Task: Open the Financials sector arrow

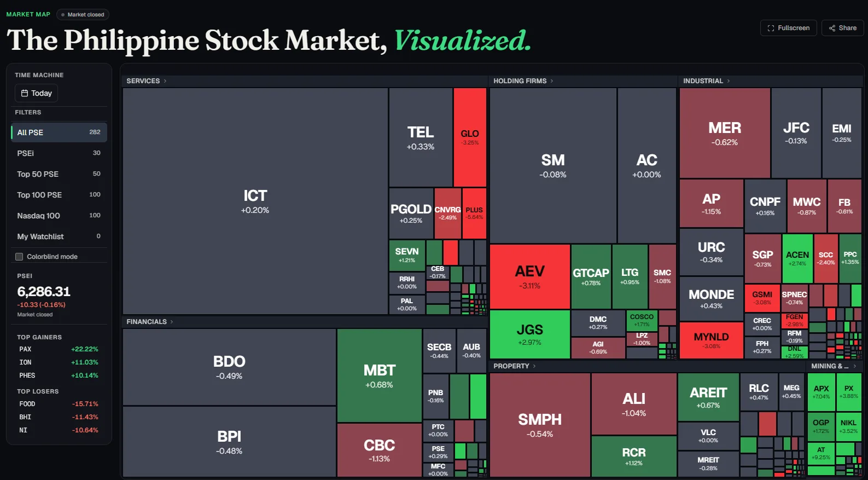Action: [172, 322]
